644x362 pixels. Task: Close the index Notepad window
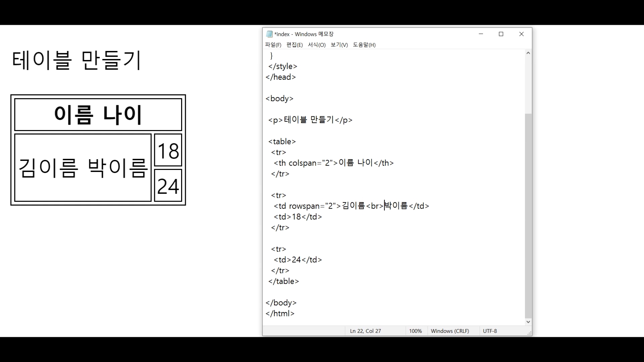(521, 34)
